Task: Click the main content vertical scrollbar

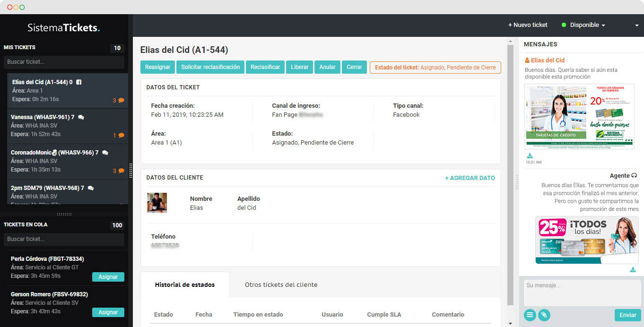Action: coord(510,175)
